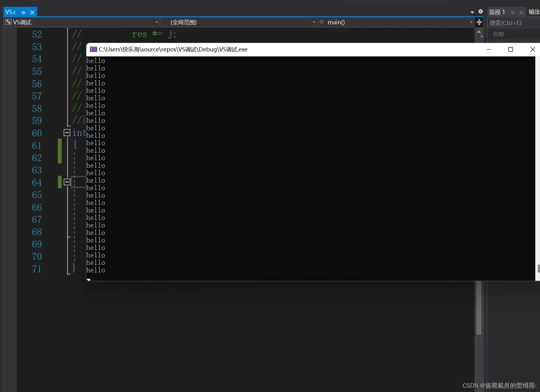Screen dimensions: 540x392
Task: Click the closing brace on line 71
Action: [74, 268]
